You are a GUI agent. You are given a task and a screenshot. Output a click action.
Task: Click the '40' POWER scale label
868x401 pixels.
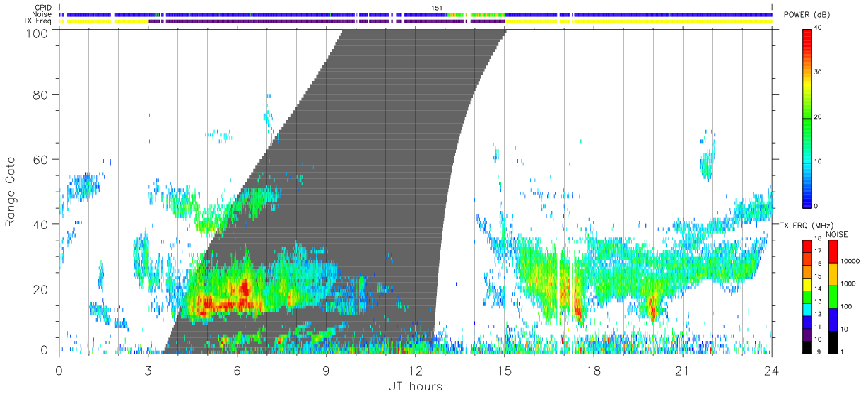[x=819, y=29]
